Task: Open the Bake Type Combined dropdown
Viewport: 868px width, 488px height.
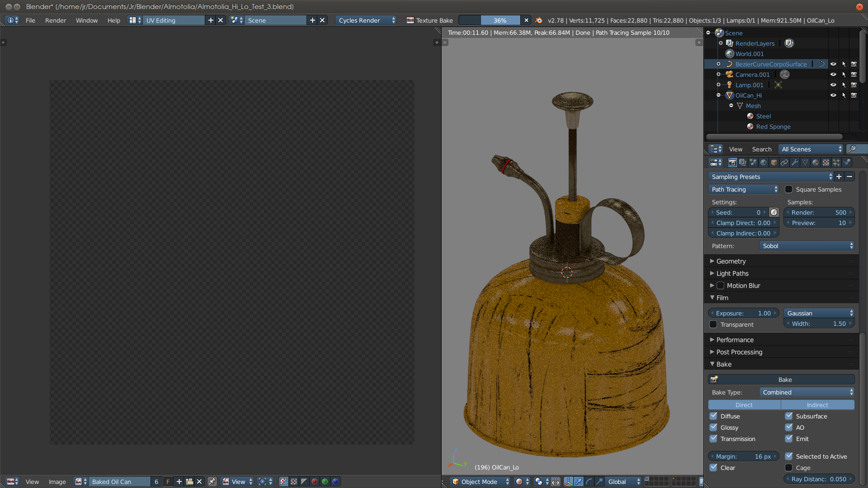Action: click(807, 392)
